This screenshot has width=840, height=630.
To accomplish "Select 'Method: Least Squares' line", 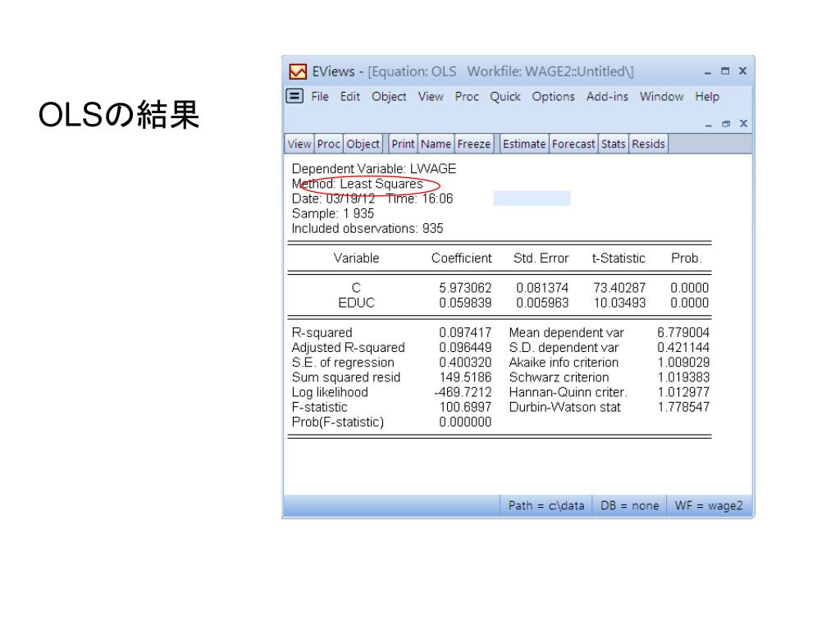I will 358,184.
